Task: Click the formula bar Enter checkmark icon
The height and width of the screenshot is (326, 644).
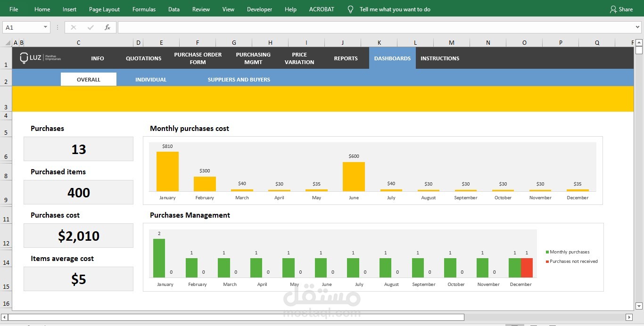Action: (91, 27)
